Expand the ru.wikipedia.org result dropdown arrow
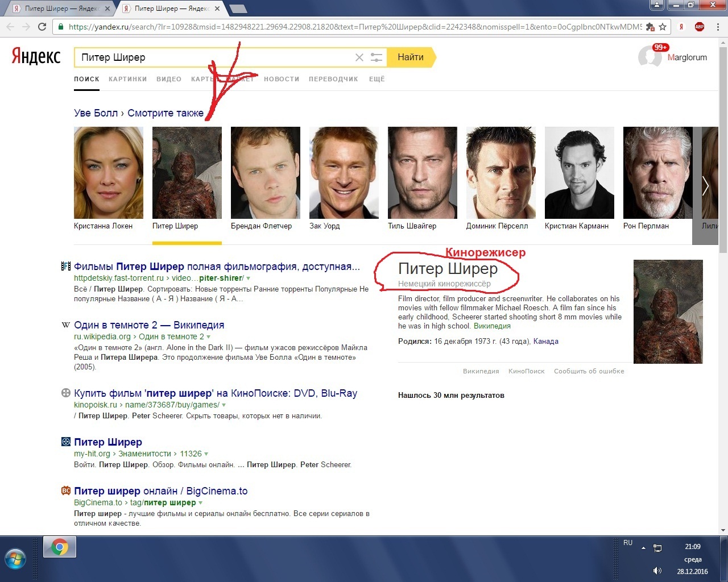This screenshot has width=728, height=582. click(208, 337)
